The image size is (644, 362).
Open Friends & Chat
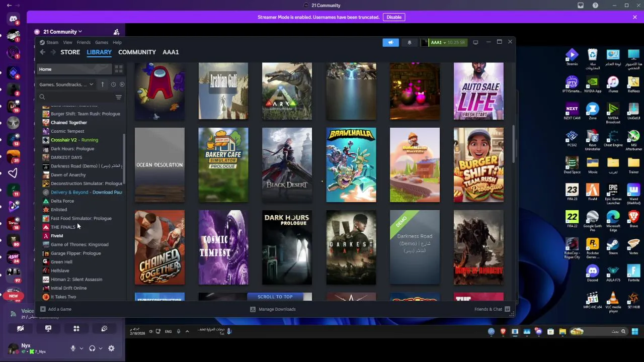492,309
